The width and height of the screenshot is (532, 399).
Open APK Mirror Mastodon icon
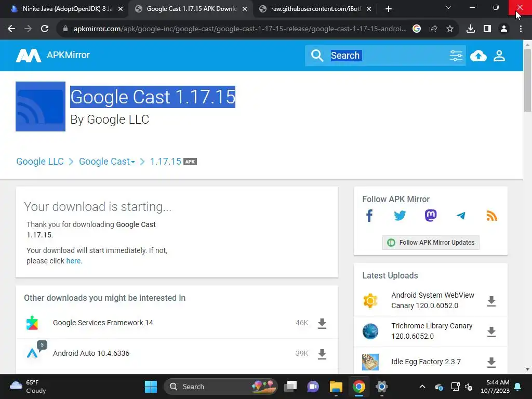431,216
